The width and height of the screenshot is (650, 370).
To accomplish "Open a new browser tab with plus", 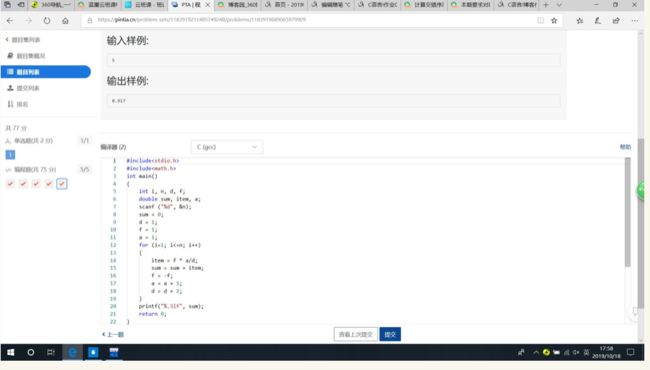I will point(546,5).
